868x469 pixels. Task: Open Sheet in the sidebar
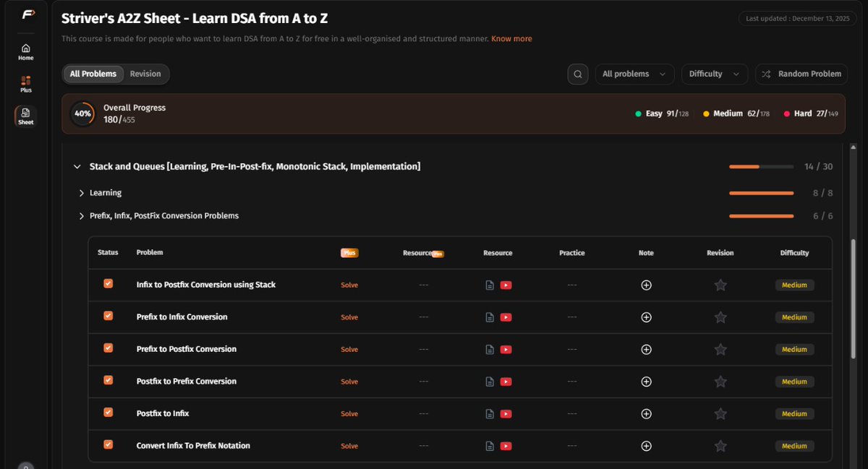tap(26, 116)
